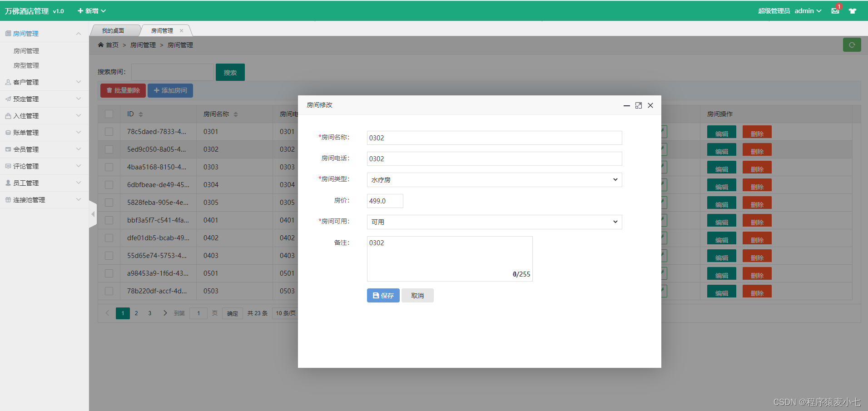Viewport: 868px width, 411px height.
Task: Click 房间管理 sidebar header icon
Action: pos(8,34)
